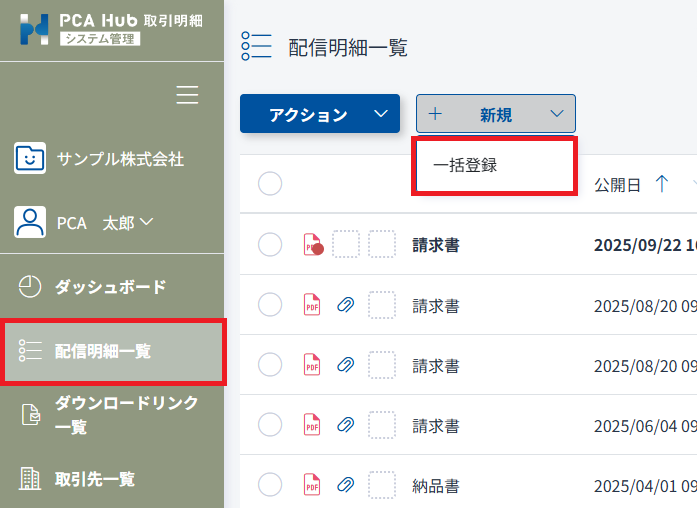697x508 pixels.
Task: Click the サンプル株式会社 company folder icon
Action: click(30, 158)
